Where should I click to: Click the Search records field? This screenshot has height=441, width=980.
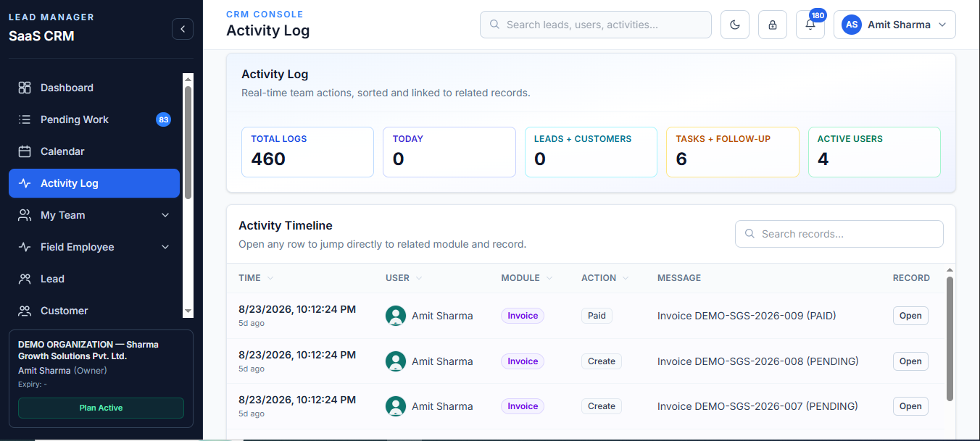[x=839, y=234]
